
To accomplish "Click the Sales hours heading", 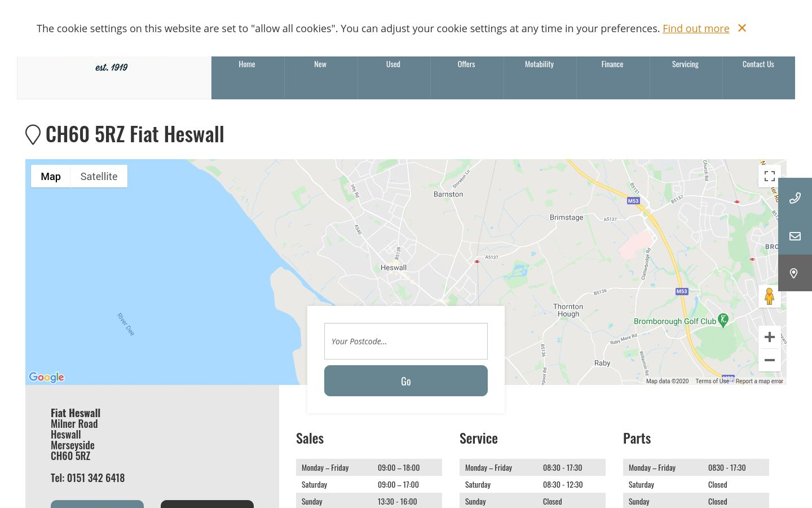I will [310, 439].
